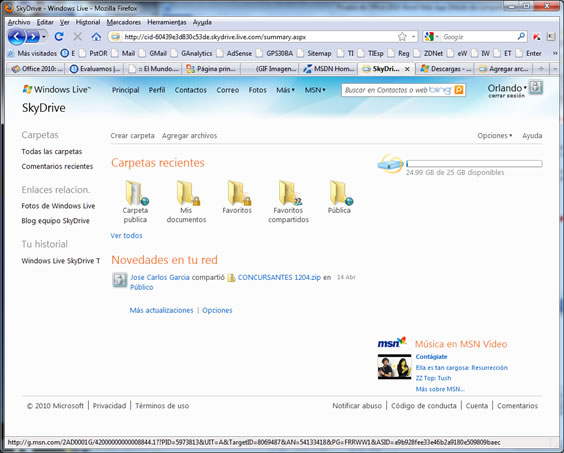Bookmark page with star icon
The width and height of the screenshot is (564, 453).
pyautogui.click(x=402, y=36)
